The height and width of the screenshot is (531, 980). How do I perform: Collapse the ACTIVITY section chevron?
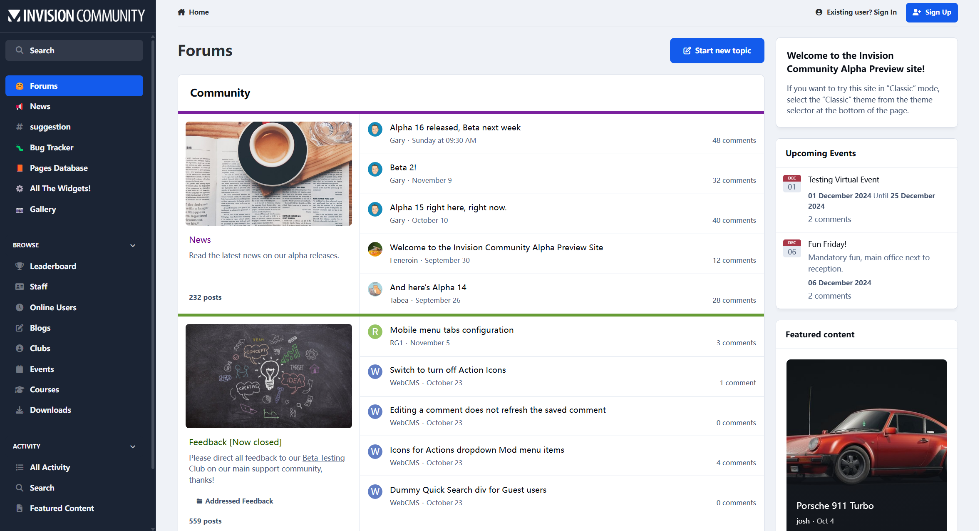click(x=133, y=446)
